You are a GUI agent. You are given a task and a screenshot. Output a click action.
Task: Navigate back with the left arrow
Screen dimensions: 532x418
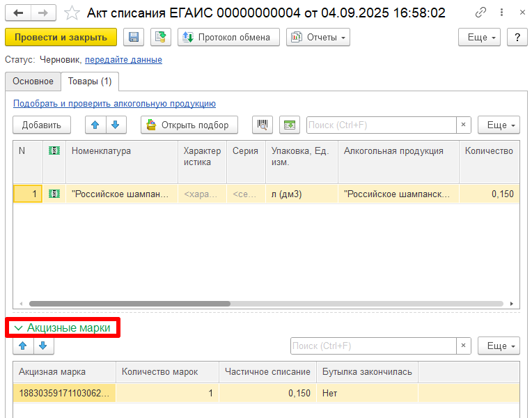click(18, 13)
